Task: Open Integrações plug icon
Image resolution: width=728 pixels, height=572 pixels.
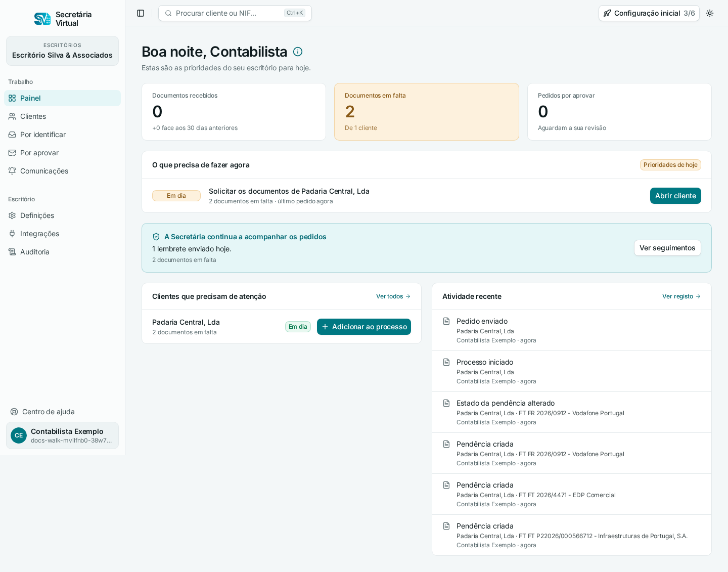Action: click(12, 234)
